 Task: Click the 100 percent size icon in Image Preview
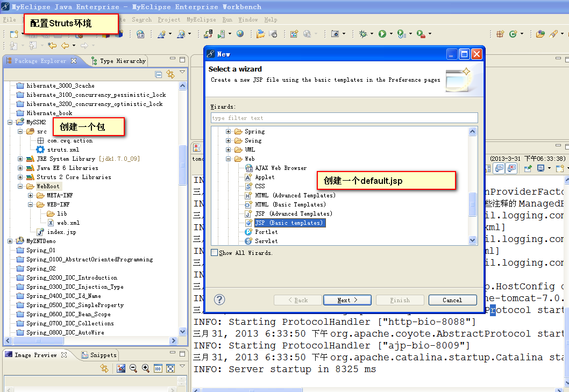[158, 368]
